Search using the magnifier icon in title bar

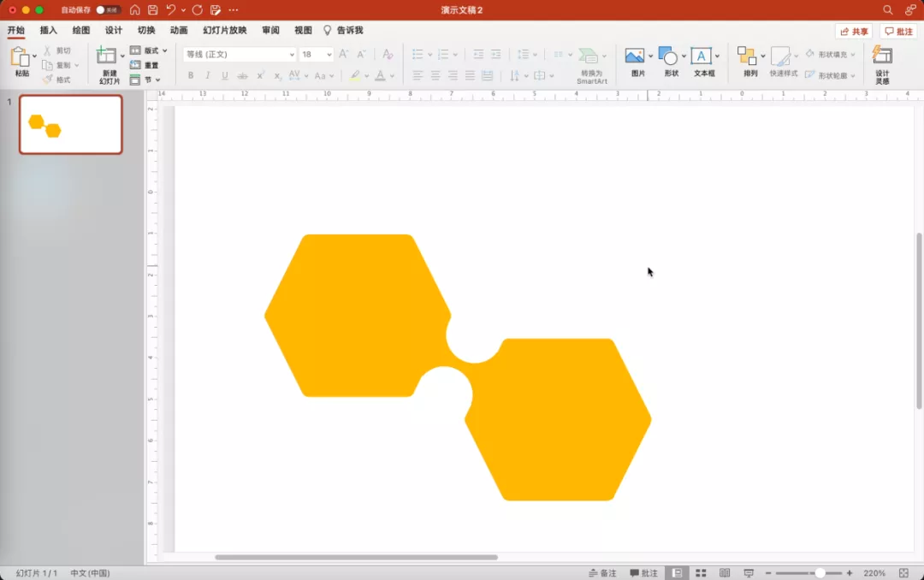(887, 10)
